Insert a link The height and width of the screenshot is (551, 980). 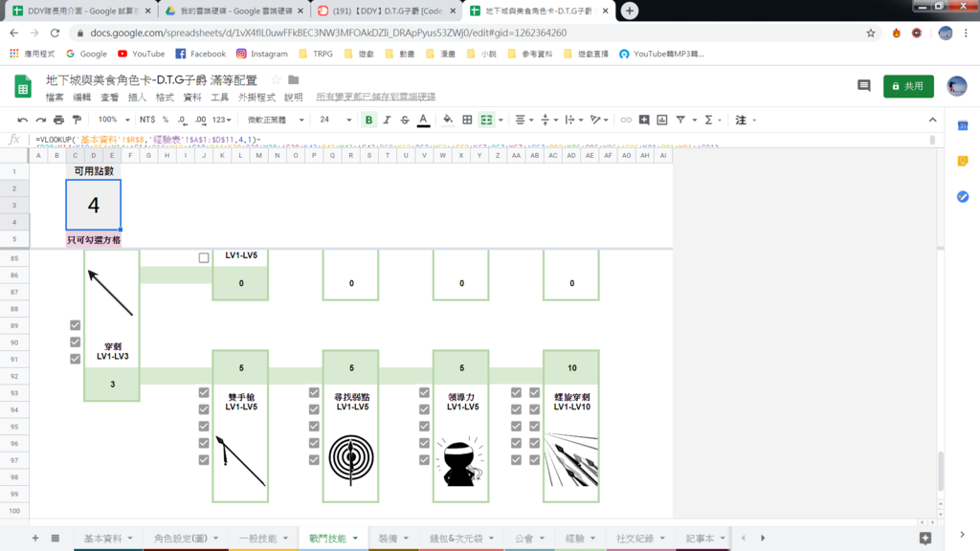[626, 120]
